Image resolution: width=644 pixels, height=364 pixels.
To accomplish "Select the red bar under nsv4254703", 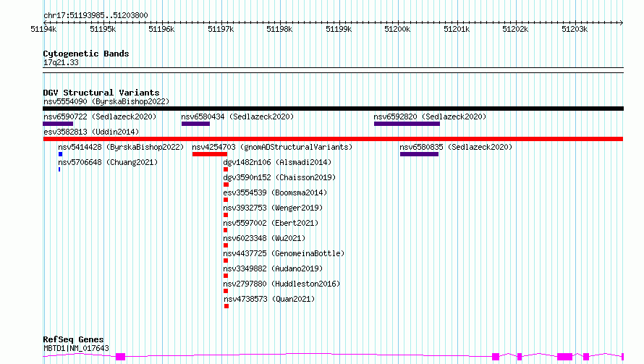I will click(209, 154).
